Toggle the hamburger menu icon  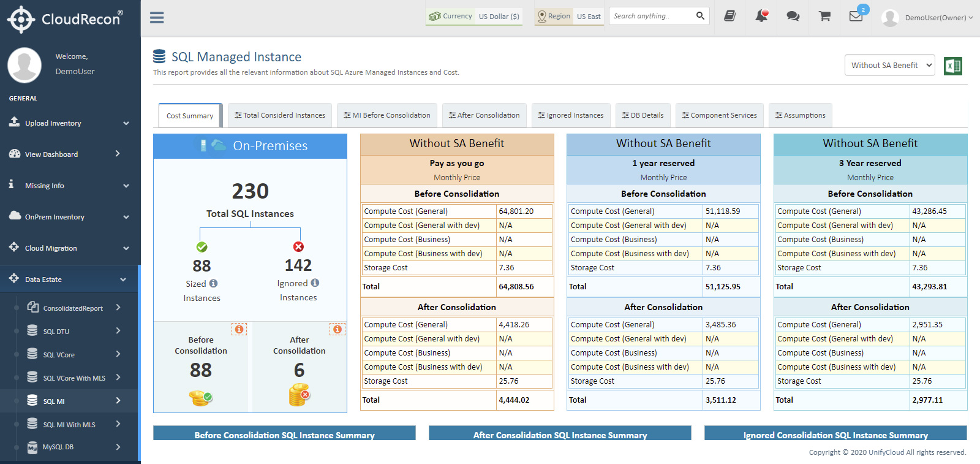157,18
